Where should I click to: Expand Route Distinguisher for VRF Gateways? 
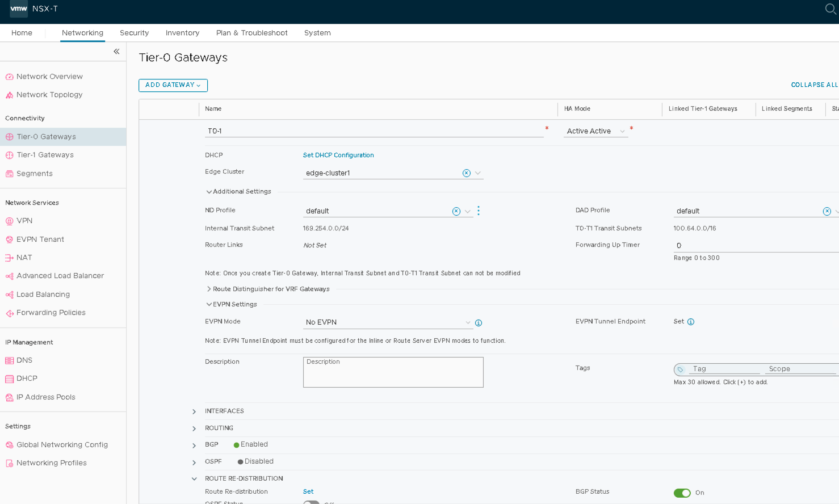point(209,289)
